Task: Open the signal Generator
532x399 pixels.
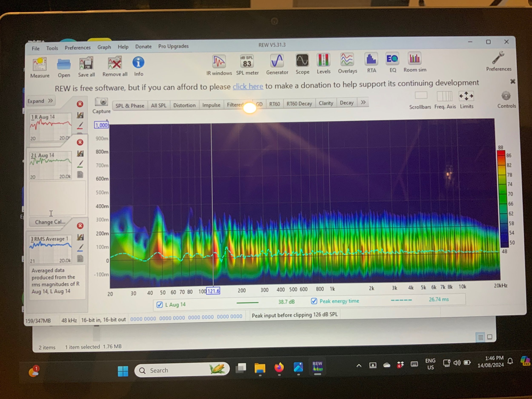Action: pyautogui.click(x=277, y=61)
